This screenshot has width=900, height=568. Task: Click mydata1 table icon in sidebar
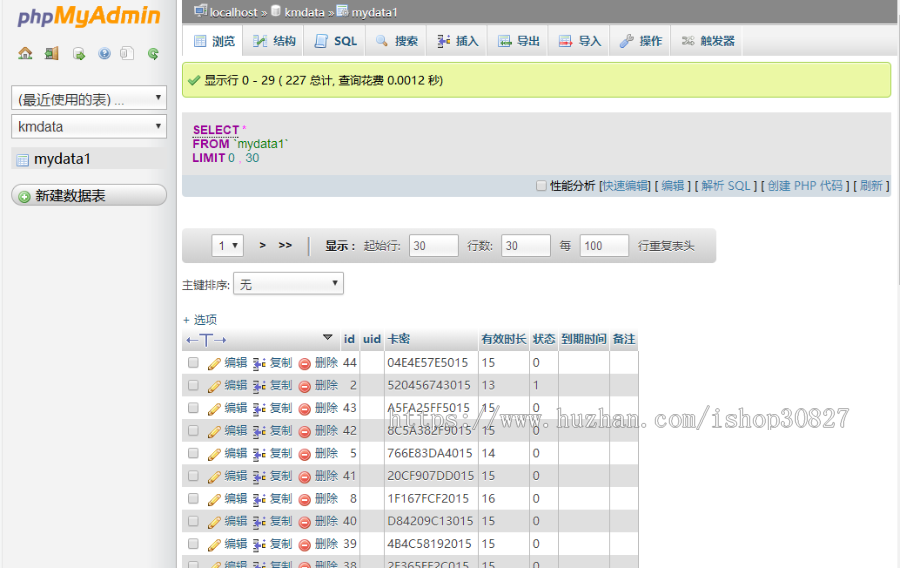click(x=22, y=160)
